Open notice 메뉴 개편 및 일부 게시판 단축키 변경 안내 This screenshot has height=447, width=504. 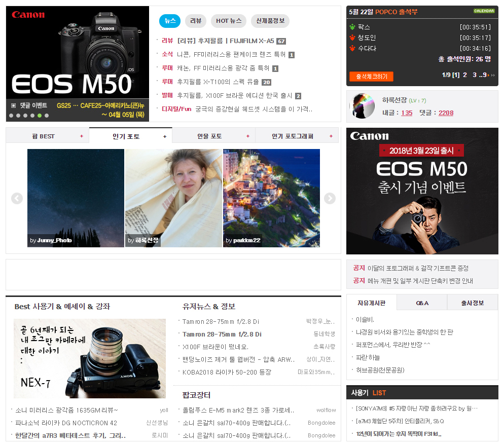420,281
